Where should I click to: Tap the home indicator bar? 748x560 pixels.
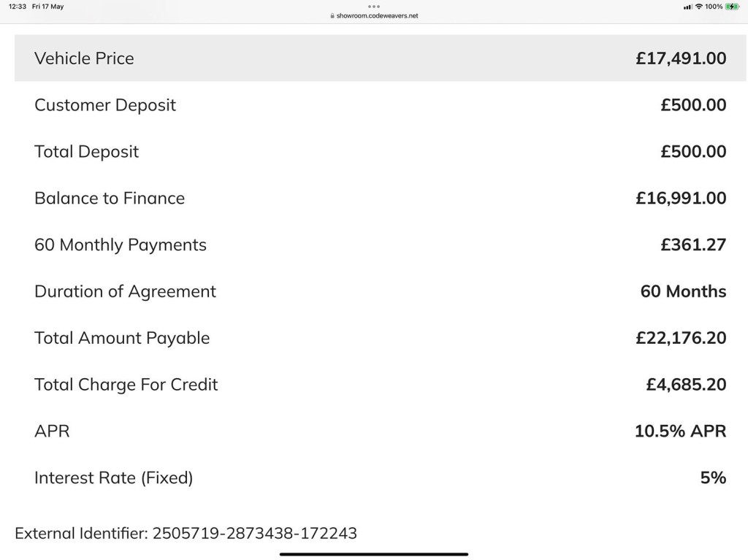[x=374, y=554]
